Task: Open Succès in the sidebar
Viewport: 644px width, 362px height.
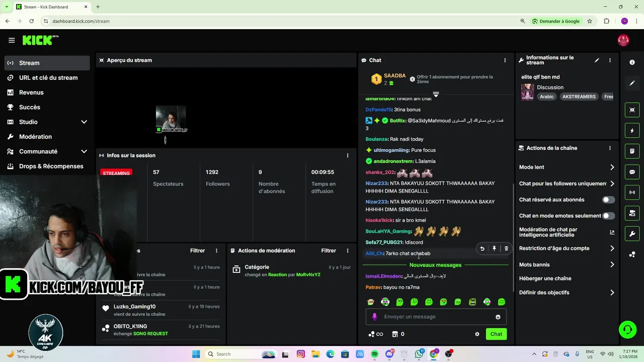Action: click(x=47, y=107)
